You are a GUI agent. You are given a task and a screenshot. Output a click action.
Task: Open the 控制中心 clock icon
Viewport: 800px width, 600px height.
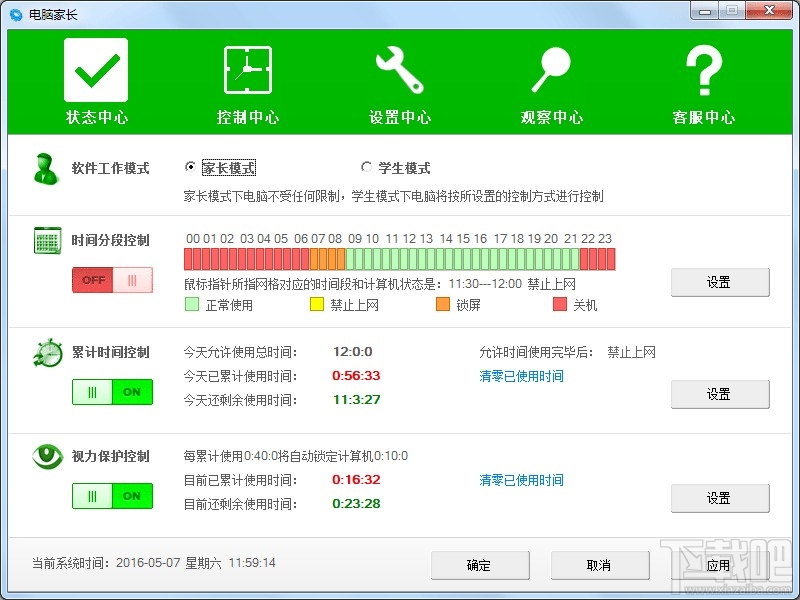pyautogui.click(x=248, y=70)
